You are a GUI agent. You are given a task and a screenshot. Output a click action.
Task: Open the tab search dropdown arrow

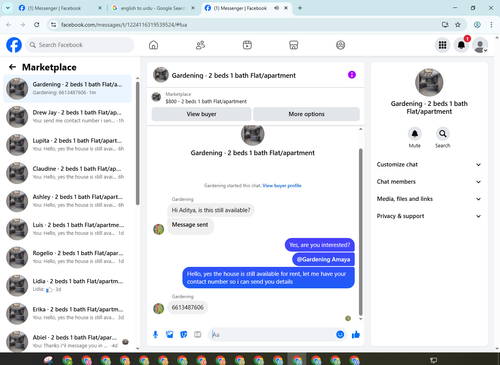coord(8,8)
